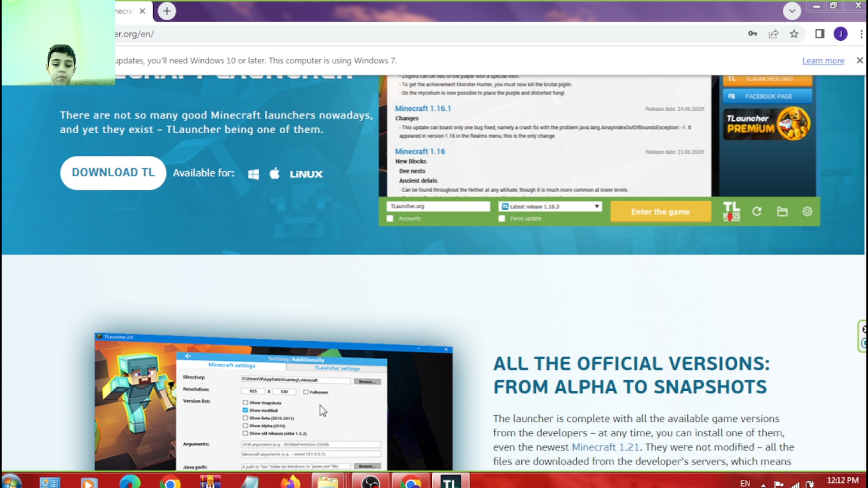Dismiss the Windows 7 update notification bar

point(860,60)
